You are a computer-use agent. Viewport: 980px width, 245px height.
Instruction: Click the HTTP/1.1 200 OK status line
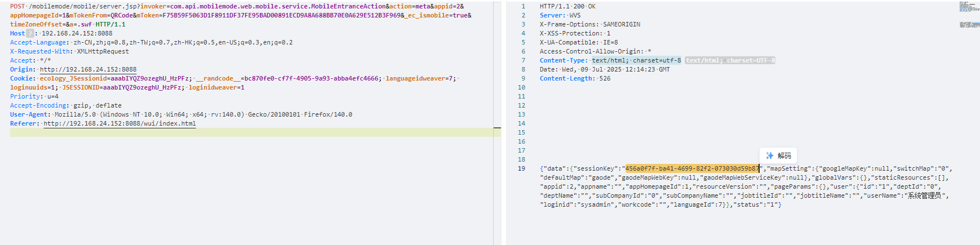567,6
